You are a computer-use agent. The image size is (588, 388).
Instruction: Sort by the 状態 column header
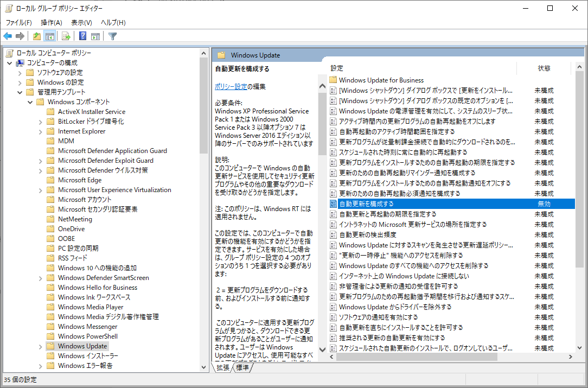(x=544, y=68)
